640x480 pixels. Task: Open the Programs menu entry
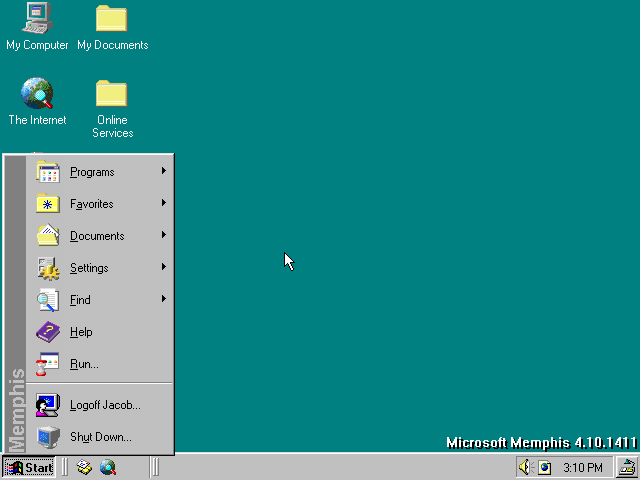(100, 172)
